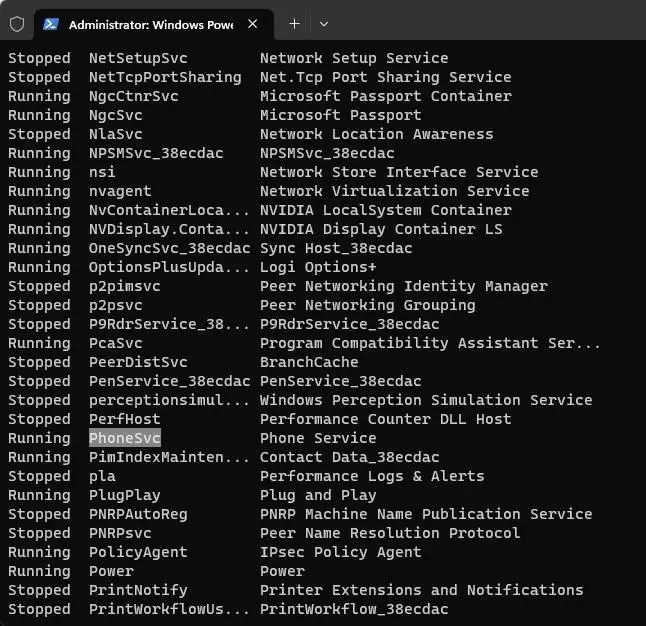Click the IPsec Policy Agent text
The image size is (646, 626).
(x=340, y=552)
